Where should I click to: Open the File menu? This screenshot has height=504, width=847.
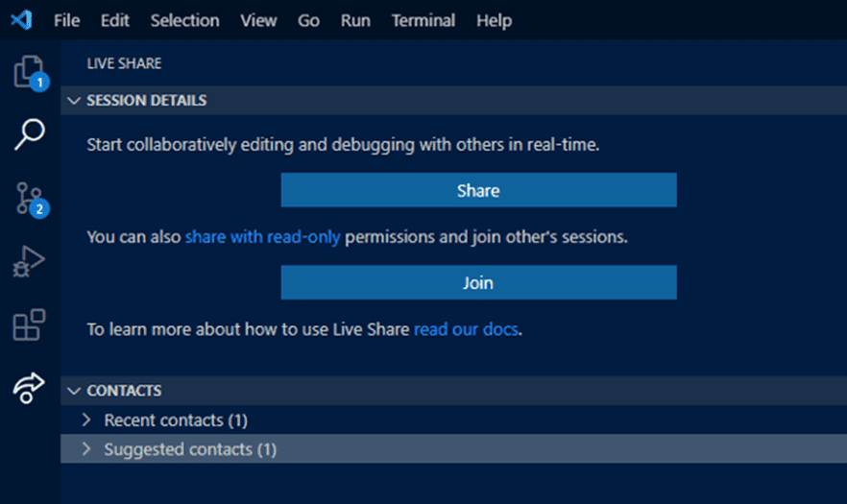tap(66, 20)
